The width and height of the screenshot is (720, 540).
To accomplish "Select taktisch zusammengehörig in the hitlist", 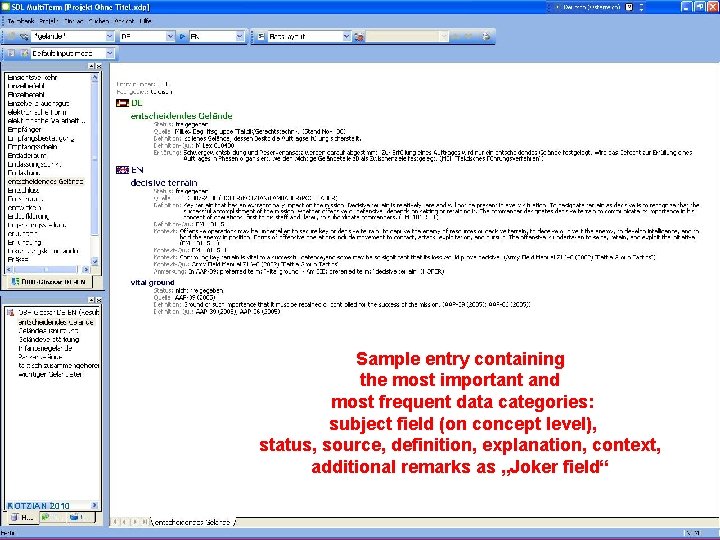I will (59, 366).
